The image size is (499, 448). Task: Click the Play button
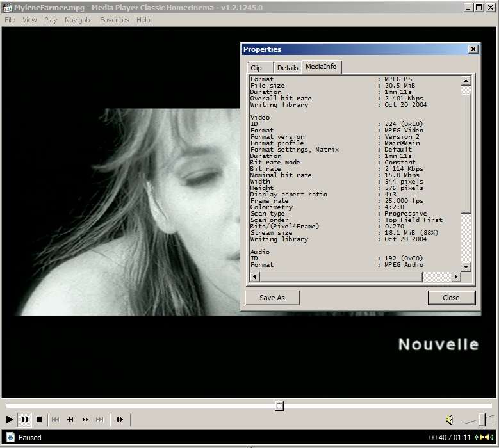coord(10,420)
